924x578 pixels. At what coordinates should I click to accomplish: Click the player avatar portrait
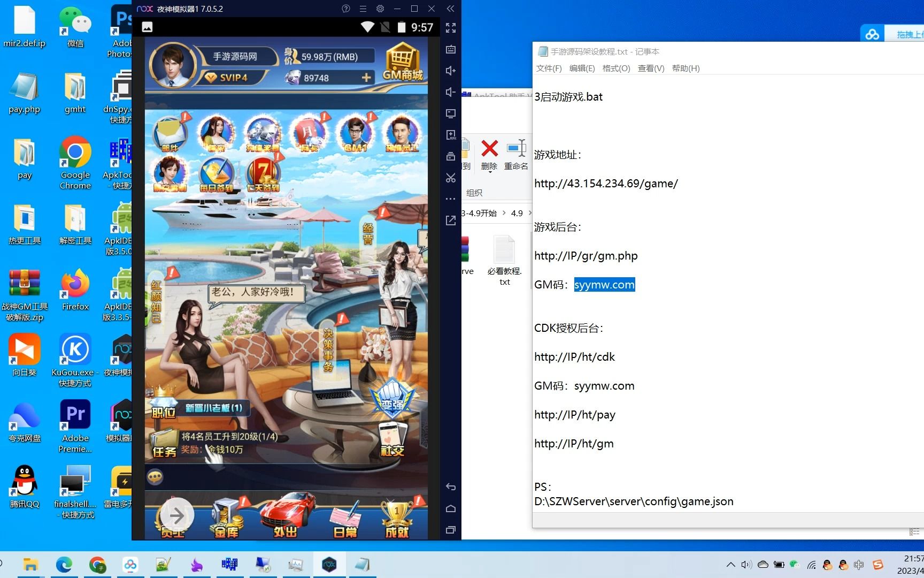click(173, 65)
